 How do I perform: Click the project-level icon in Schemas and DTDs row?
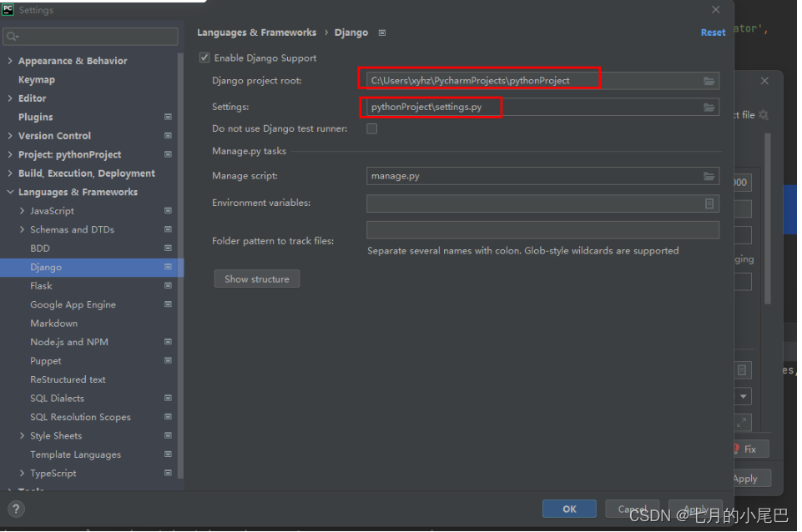168,229
